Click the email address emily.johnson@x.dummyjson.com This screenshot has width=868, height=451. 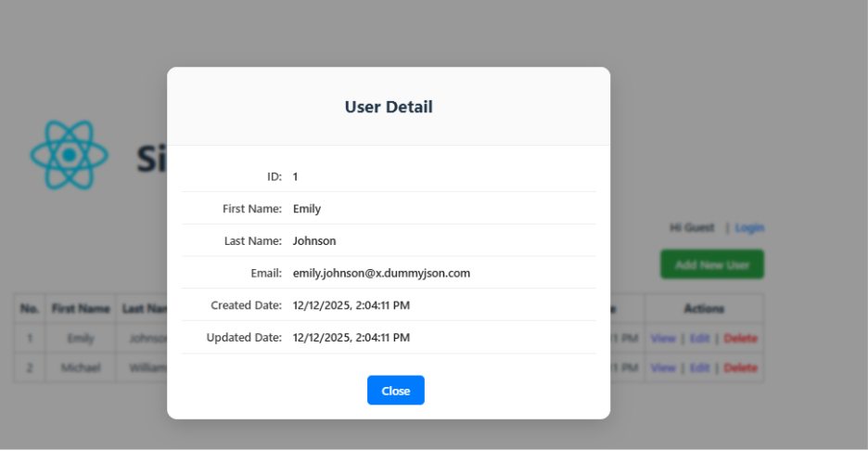(381, 273)
